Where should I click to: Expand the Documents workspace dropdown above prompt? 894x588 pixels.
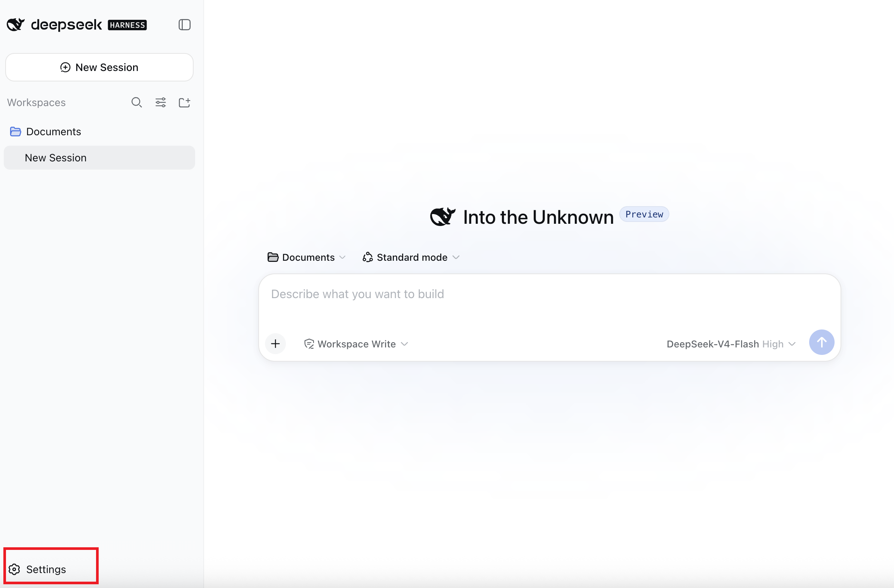click(x=306, y=257)
